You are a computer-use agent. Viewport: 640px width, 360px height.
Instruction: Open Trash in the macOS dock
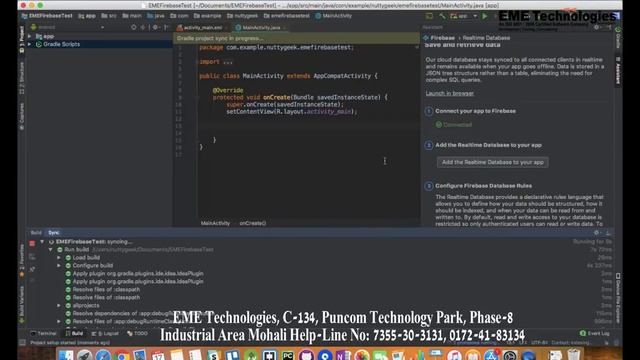pyautogui.click(x=573, y=355)
